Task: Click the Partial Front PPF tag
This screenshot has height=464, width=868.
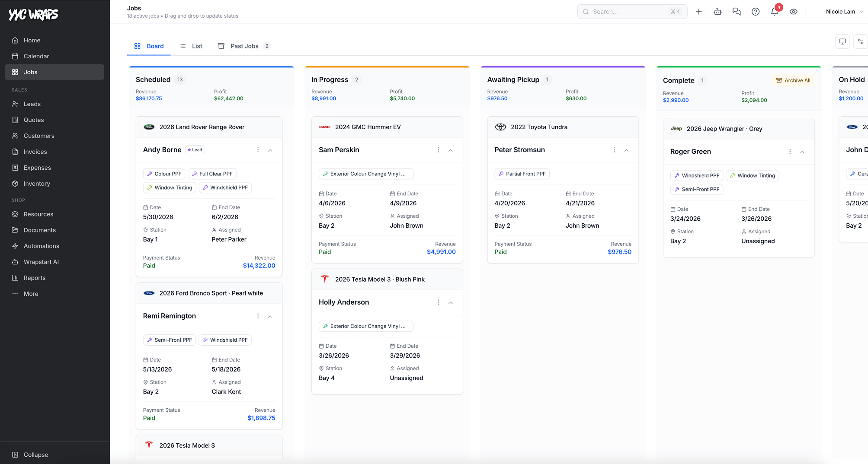Action: (x=522, y=174)
